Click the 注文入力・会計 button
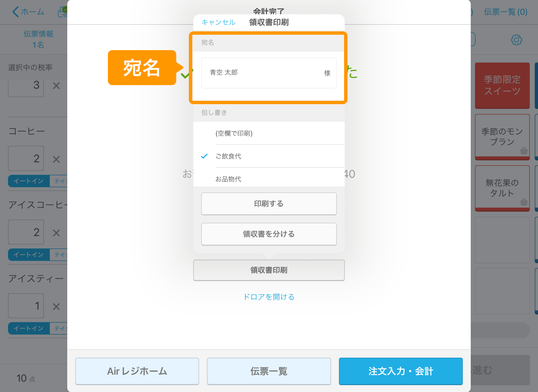 [x=400, y=371]
